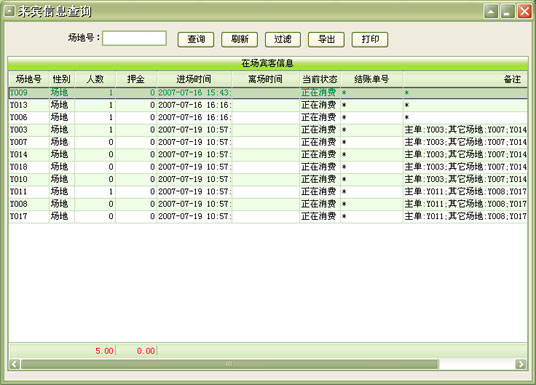Minimize the 来宾信息查询 window
Image resolution: width=536 pixels, height=385 pixels.
tap(508, 12)
